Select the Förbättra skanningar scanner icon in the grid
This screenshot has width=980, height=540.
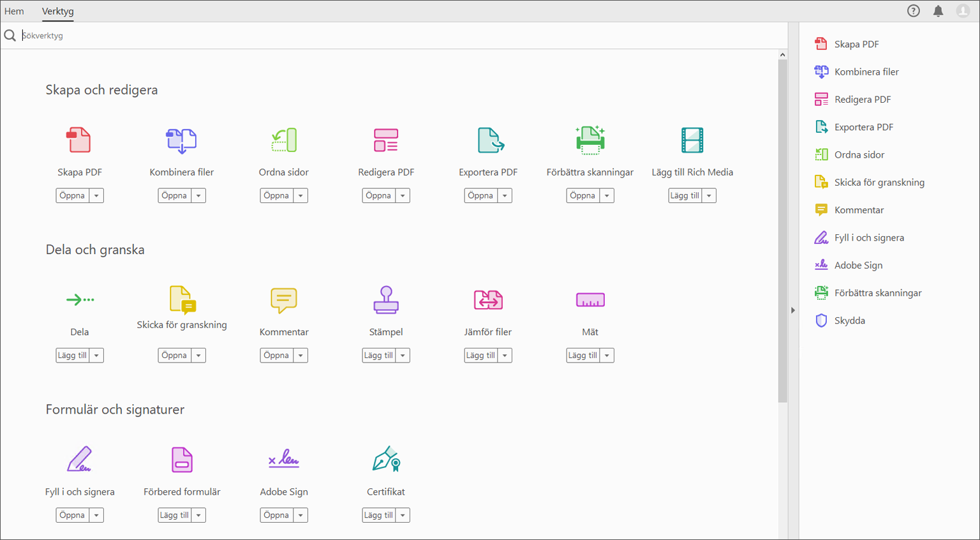(590, 140)
